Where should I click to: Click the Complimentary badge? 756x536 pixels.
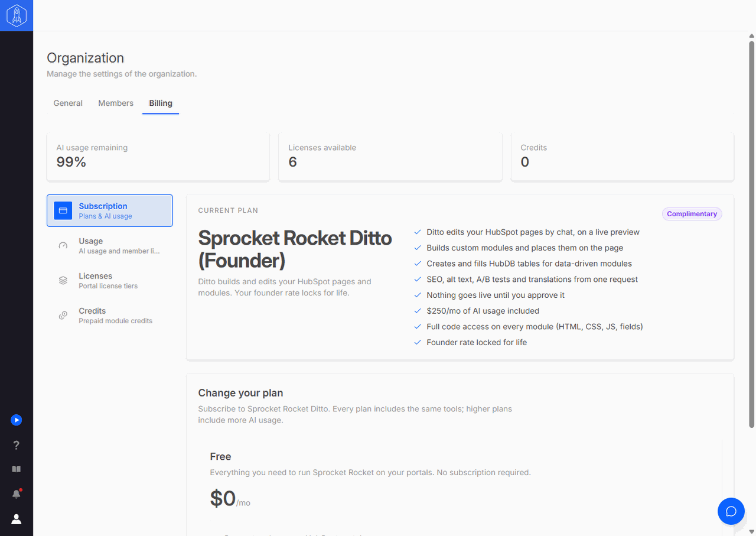point(692,214)
